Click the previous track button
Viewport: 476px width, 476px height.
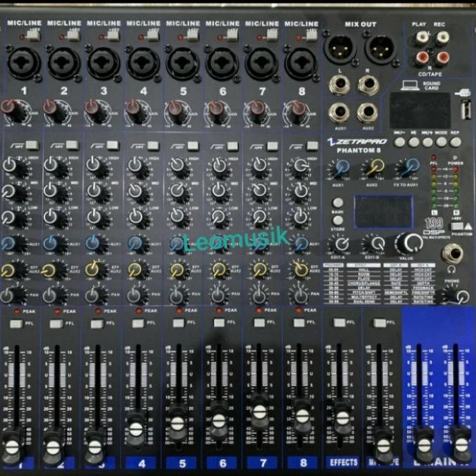(400, 142)
